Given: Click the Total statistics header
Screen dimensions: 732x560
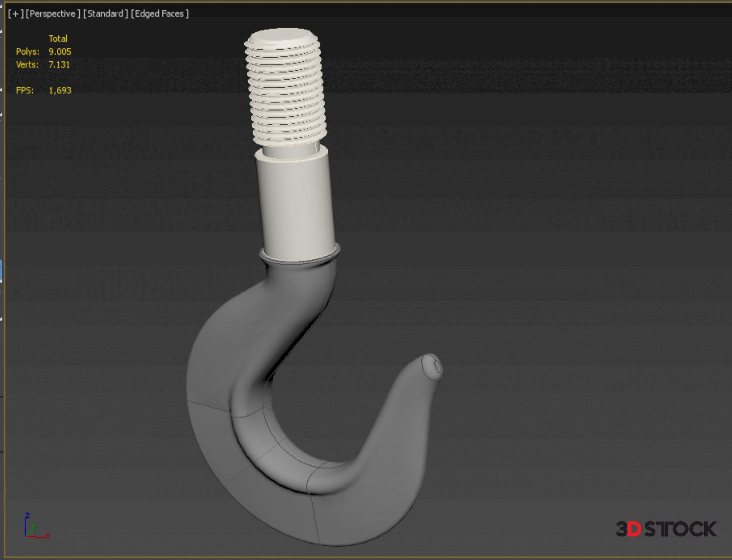Looking at the screenshot, I should coord(58,39).
